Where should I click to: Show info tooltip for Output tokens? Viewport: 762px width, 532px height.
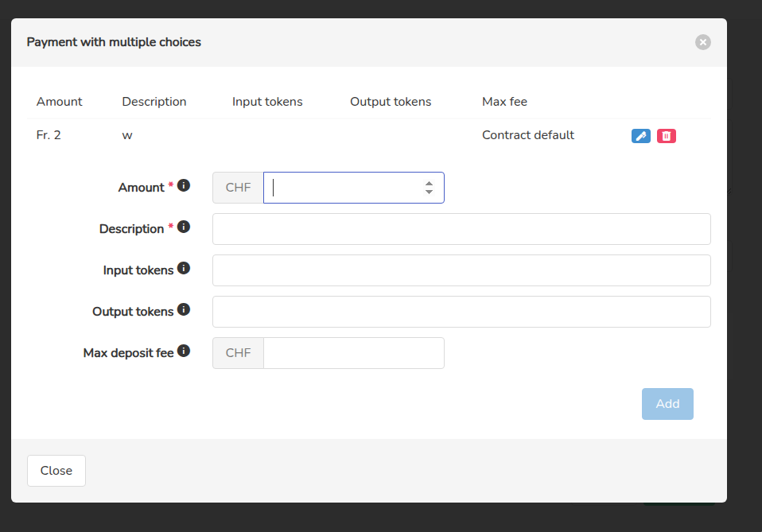[183, 309]
